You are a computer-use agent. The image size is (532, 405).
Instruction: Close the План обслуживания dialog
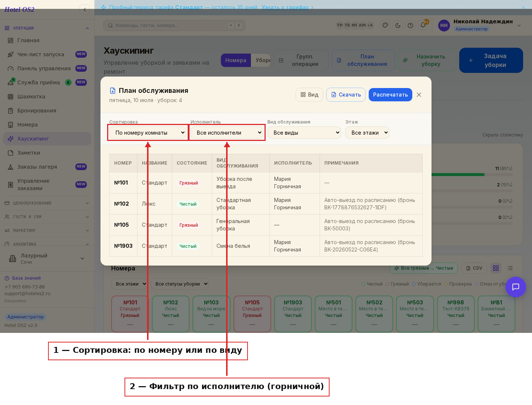click(x=419, y=95)
